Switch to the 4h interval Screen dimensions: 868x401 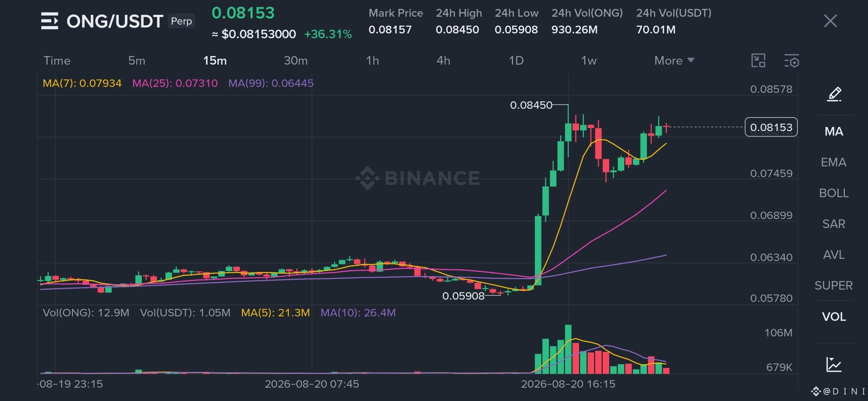tap(443, 61)
